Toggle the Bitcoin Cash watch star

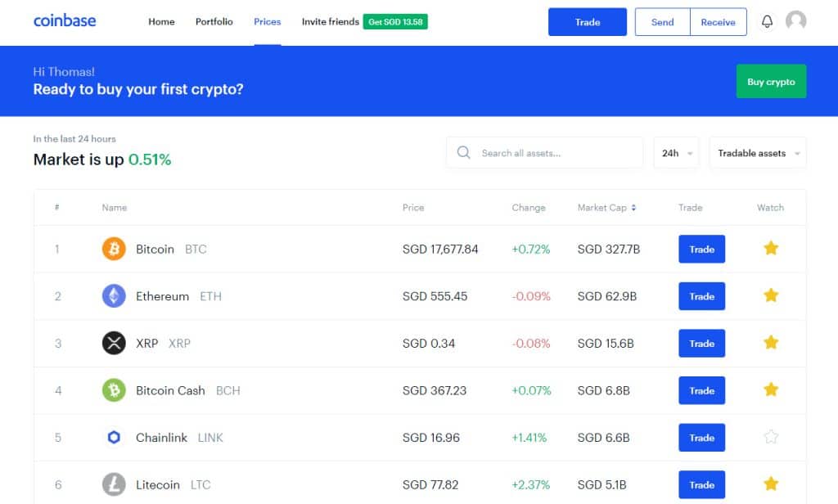pyautogui.click(x=771, y=389)
